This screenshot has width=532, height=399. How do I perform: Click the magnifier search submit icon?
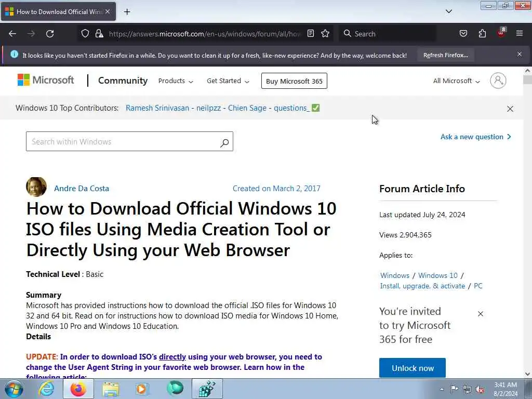coord(224,143)
